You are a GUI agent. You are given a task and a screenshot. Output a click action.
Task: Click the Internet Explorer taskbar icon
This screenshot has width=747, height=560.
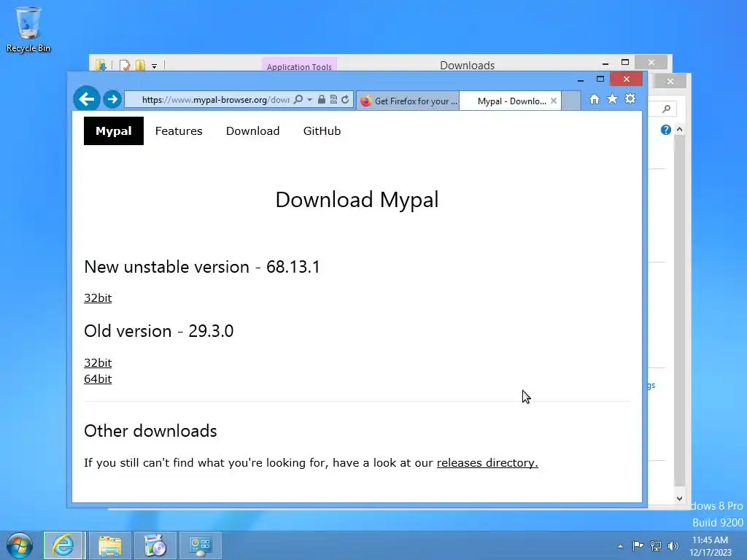(64, 545)
